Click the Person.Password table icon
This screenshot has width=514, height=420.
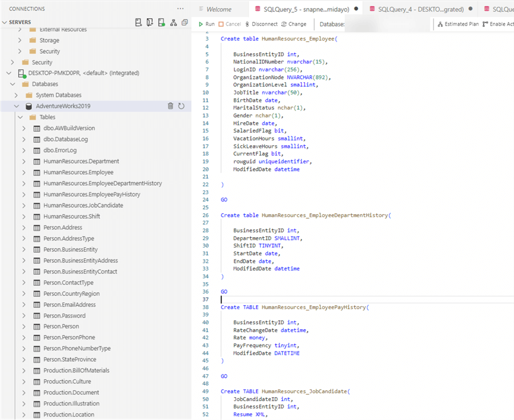(37, 316)
